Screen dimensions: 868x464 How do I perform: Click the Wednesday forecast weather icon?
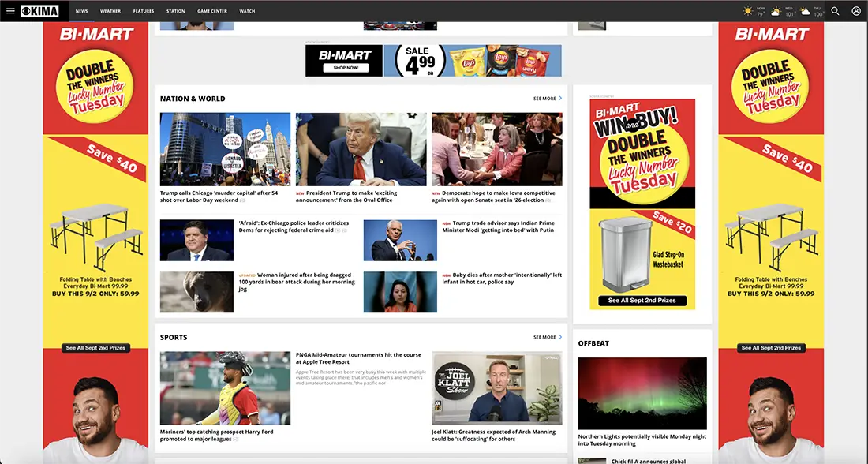coord(776,11)
